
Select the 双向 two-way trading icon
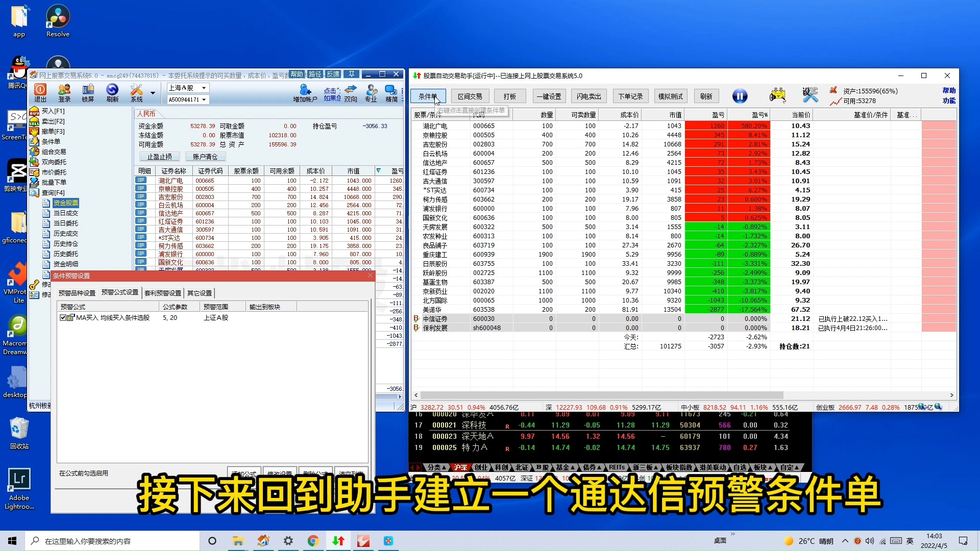[x=350, y=93]
